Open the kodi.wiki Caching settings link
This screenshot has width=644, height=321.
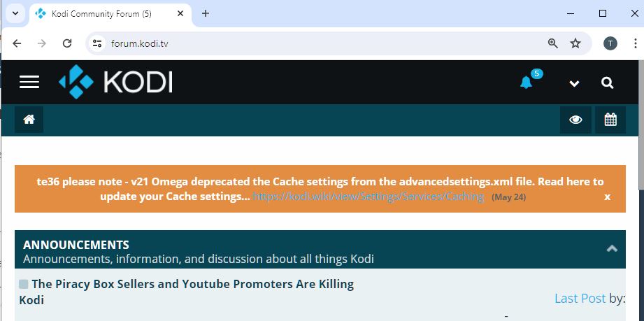point(368,197)
